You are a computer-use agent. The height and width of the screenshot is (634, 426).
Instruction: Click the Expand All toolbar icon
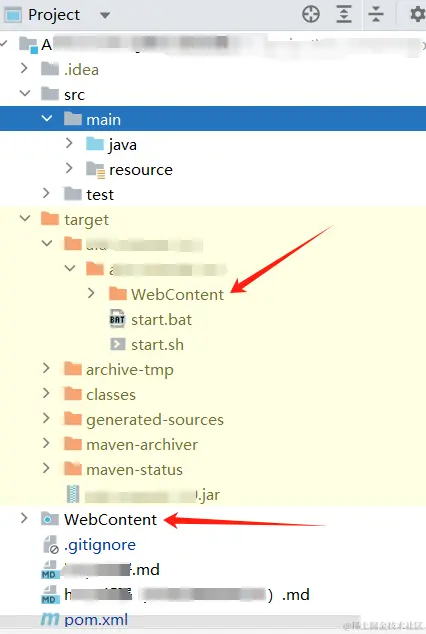[344, 14]
